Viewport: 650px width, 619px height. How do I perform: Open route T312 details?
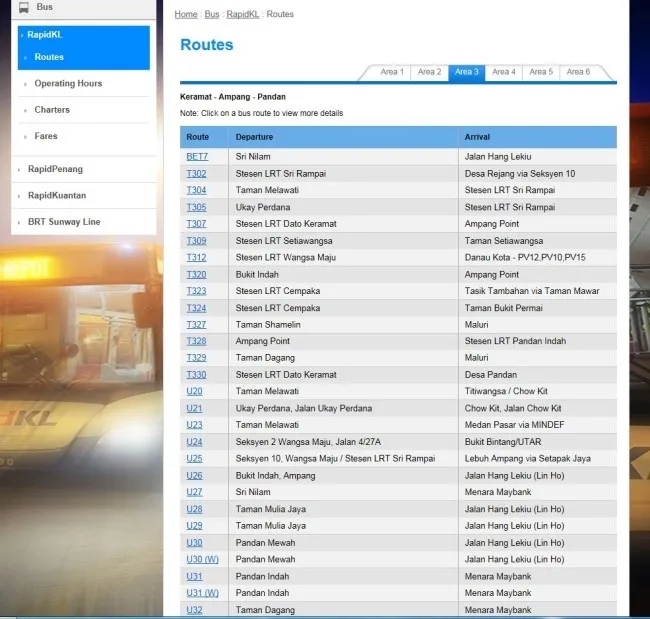click(x=196, y=257)
